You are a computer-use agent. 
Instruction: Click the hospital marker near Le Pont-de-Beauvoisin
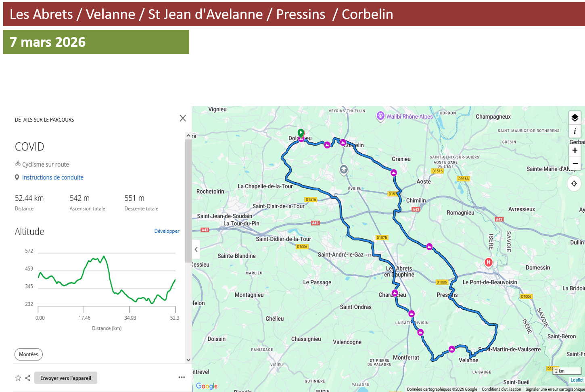pyautogui.click(x=489, y=263)
